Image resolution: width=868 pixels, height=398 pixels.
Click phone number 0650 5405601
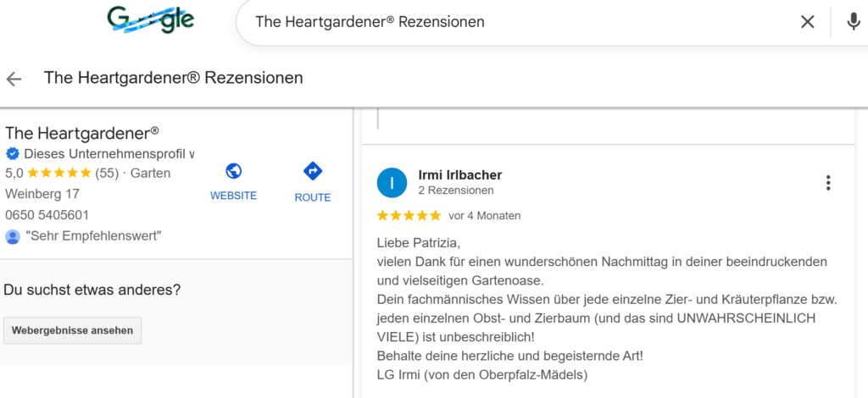(x=47, y=215)
